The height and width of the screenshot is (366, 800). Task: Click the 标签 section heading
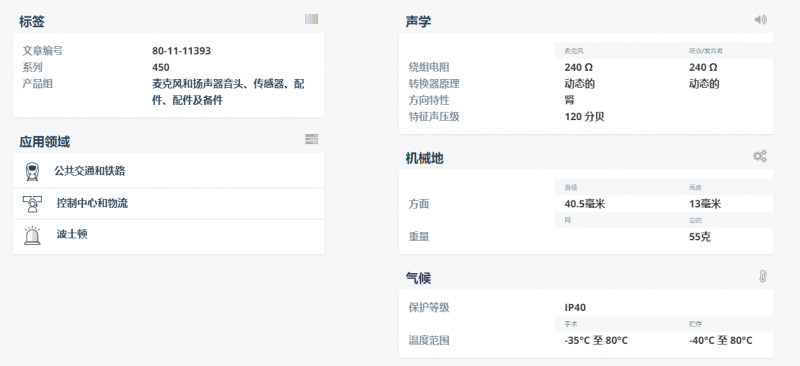coord(32,21)
